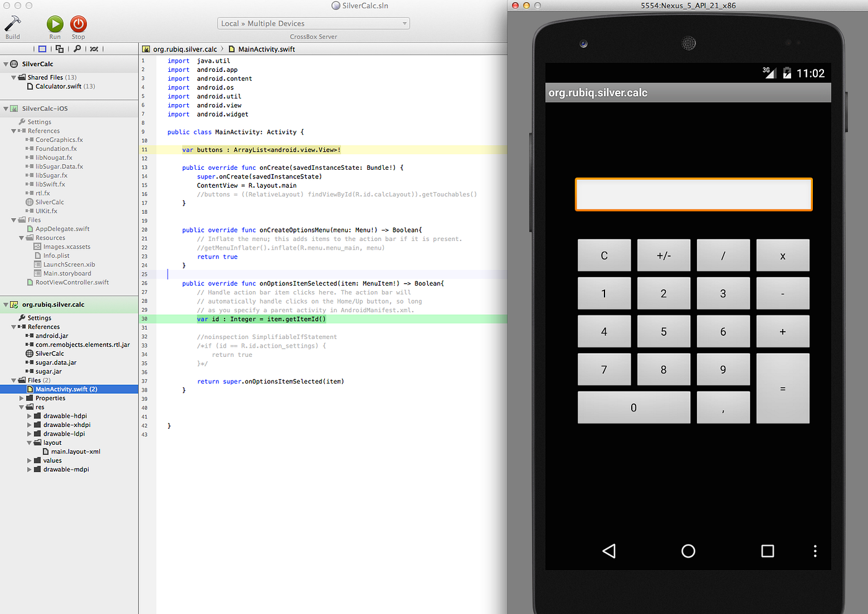
Task: Click the overlapping-squares filter icon in the navigator bar
Action: [x=59, y=48]
